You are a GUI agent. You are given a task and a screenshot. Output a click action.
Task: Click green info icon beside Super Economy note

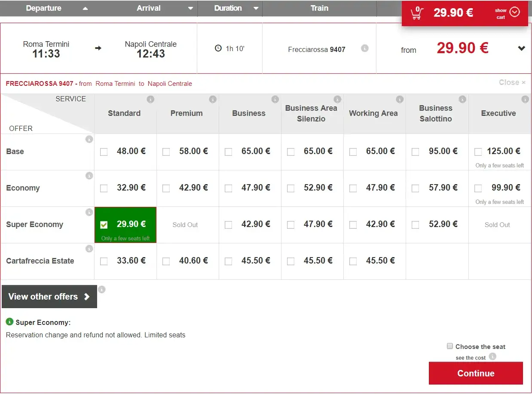9,321
